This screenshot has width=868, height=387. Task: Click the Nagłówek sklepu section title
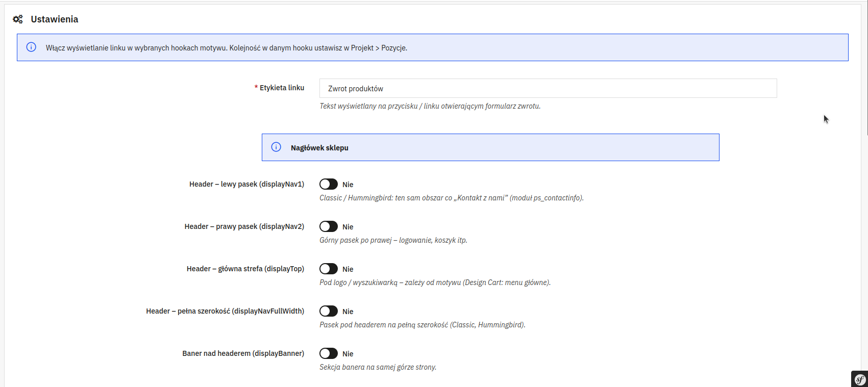click(319, 148)
